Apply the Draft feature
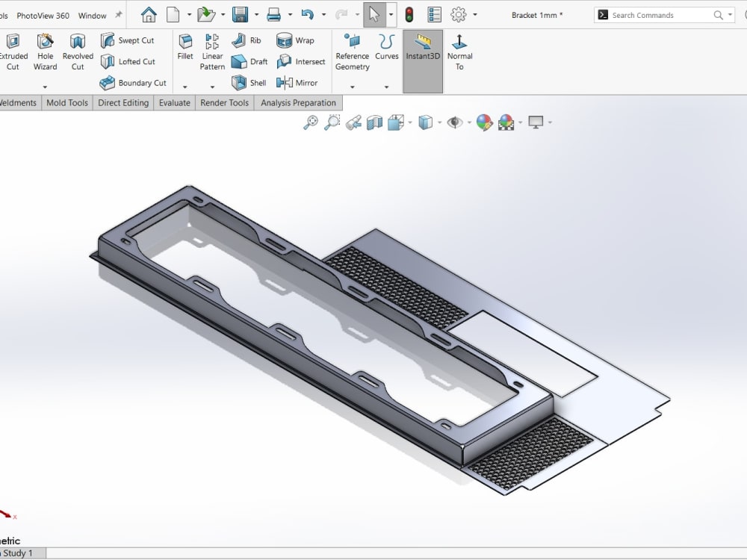Image resolution: width=747 pixels, height=560 pixels. point(249,61)
